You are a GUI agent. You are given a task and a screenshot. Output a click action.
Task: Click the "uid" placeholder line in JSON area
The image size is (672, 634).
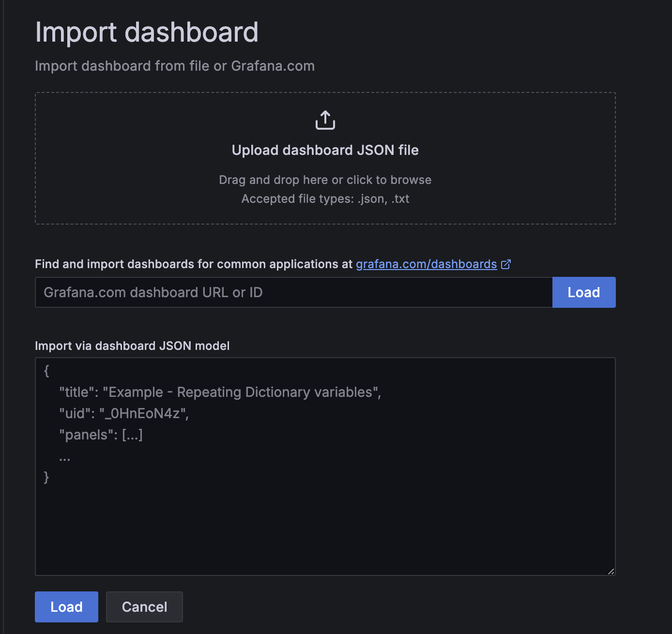pos(124,413)
